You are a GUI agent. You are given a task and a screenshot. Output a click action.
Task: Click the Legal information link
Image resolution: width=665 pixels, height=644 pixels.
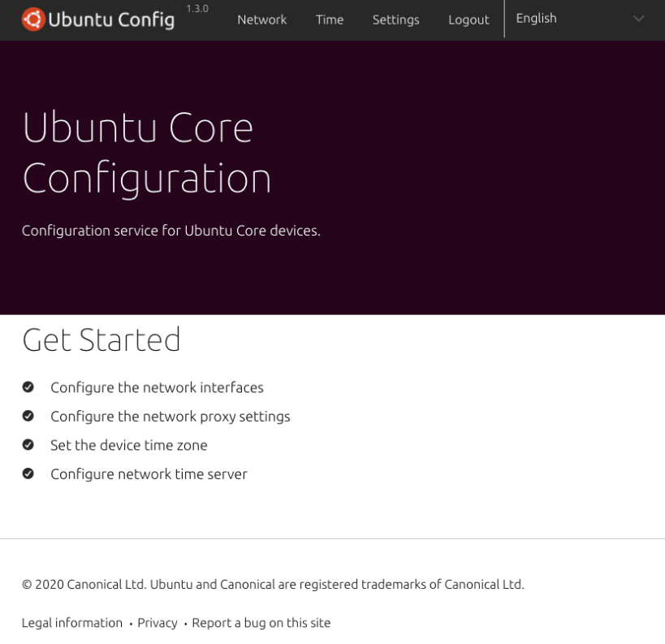click(71, 623)
